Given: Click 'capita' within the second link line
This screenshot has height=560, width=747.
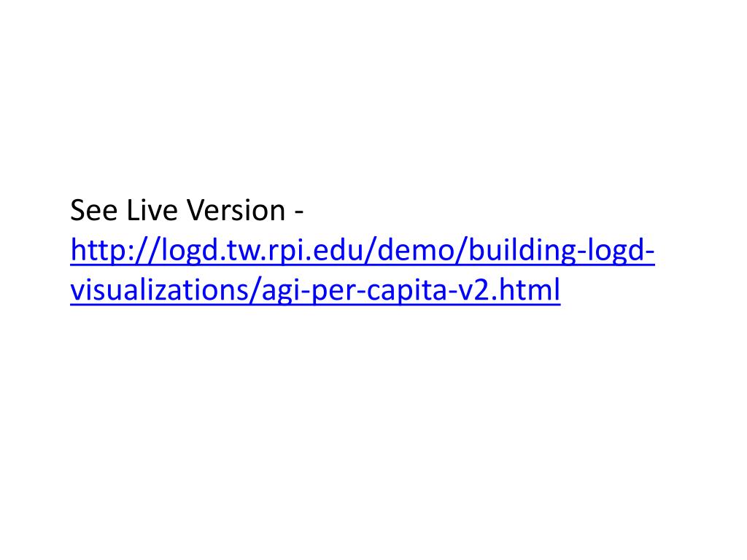Looking at the screenshot, I should (407, 292).
